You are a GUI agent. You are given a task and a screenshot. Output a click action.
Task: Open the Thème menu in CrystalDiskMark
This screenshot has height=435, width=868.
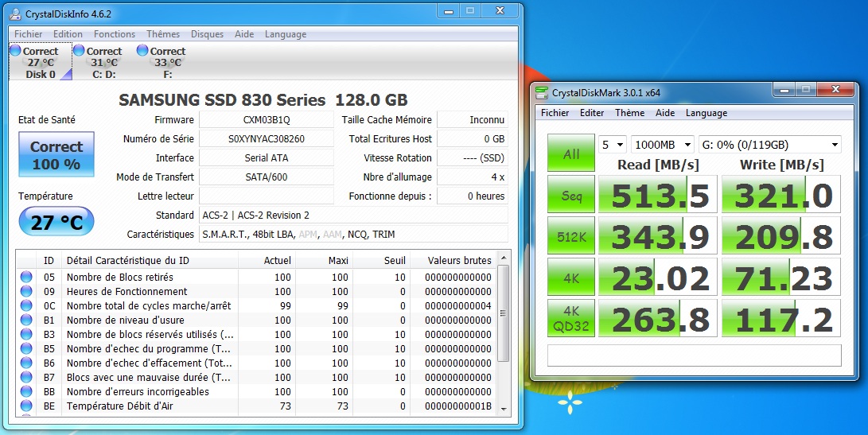tap(629, 113)
